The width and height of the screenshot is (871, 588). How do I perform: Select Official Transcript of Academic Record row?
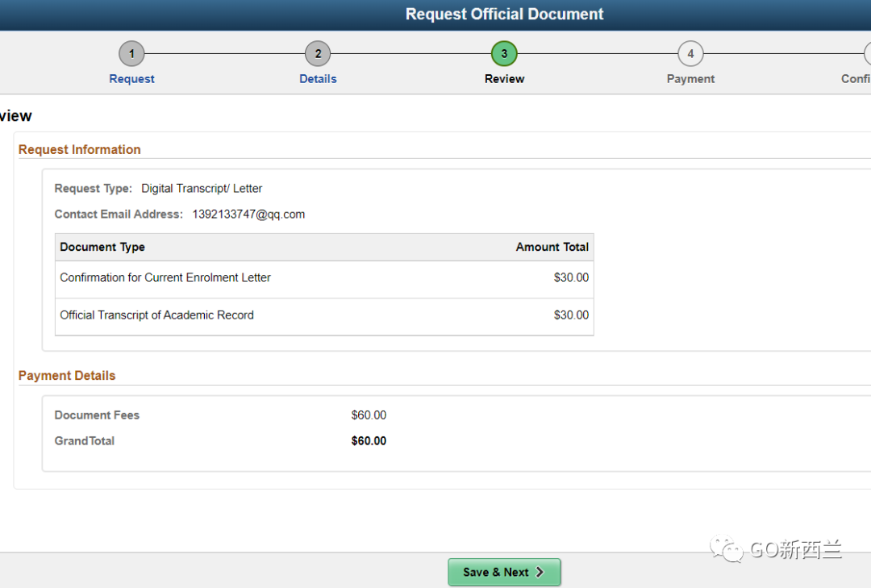324,315
